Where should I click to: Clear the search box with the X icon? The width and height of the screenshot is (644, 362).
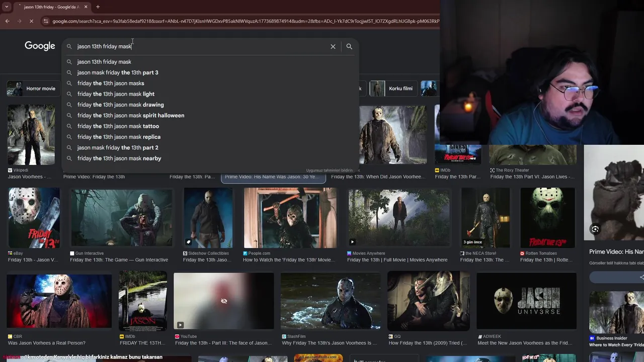[333, 46]
